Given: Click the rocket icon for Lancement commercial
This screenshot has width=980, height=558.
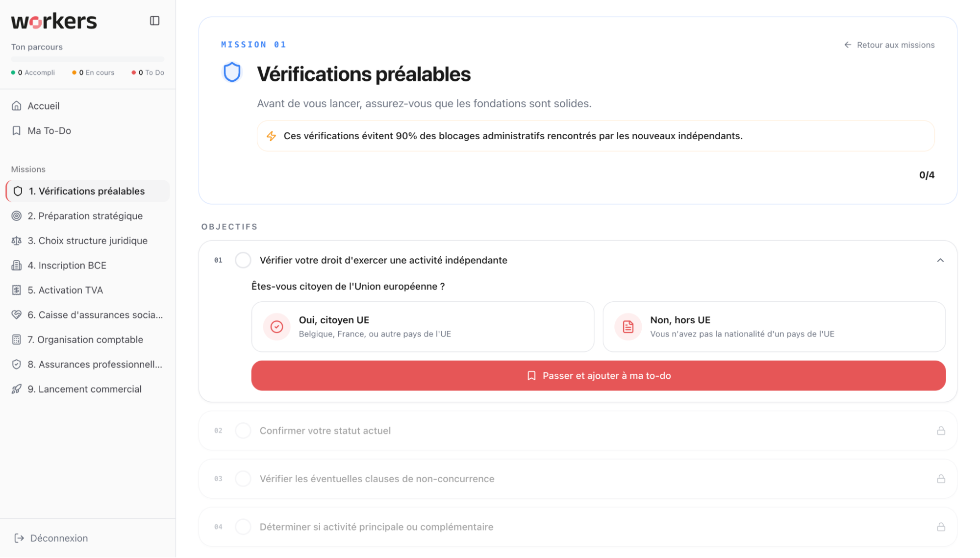Looking at the screenshot, I should pos(17,389).
